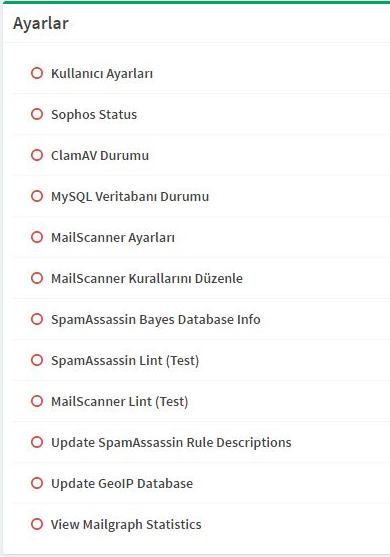This screenshot has height=557, width=390.
Task: Go to MailScanner Ayarları
Action: click(x=113, y=238)
